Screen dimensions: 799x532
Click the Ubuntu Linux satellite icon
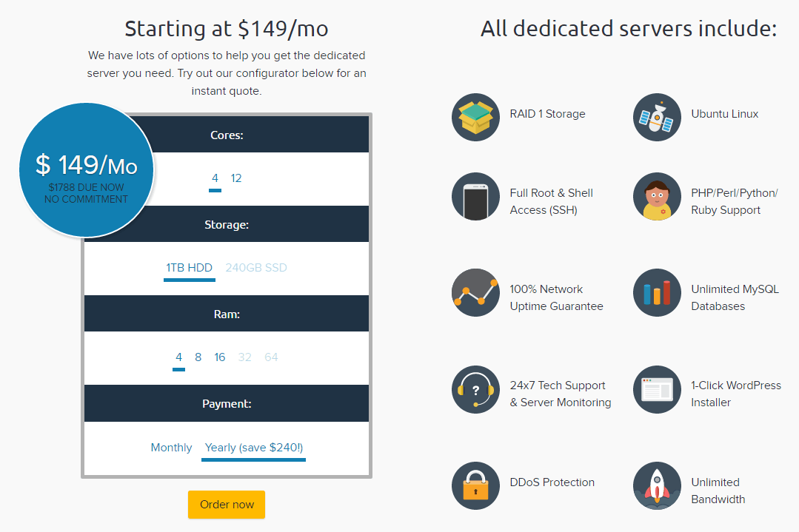point(657,116)
